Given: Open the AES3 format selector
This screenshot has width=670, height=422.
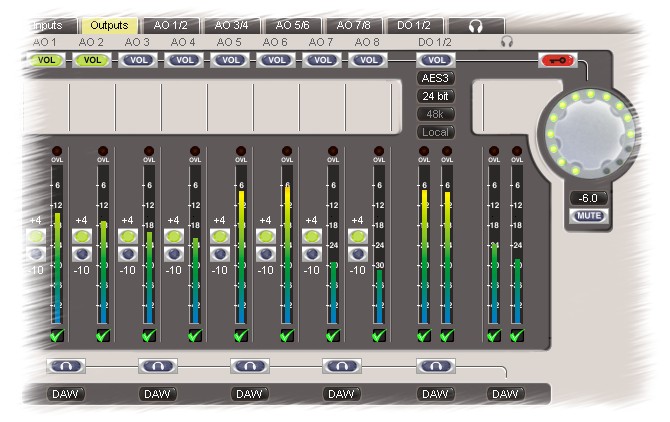Looking at the screenshot, I should tap(436, 78).
